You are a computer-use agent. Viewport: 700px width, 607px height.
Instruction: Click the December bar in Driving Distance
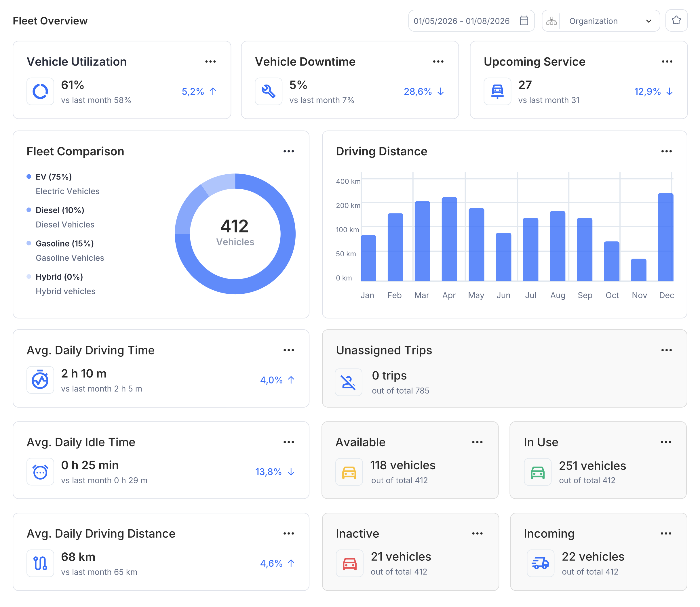coord(665,237)
